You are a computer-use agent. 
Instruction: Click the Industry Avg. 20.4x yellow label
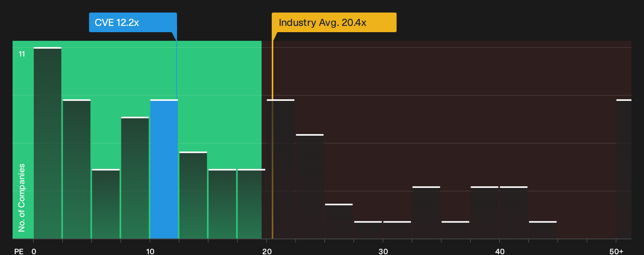(x=334, y=22)
